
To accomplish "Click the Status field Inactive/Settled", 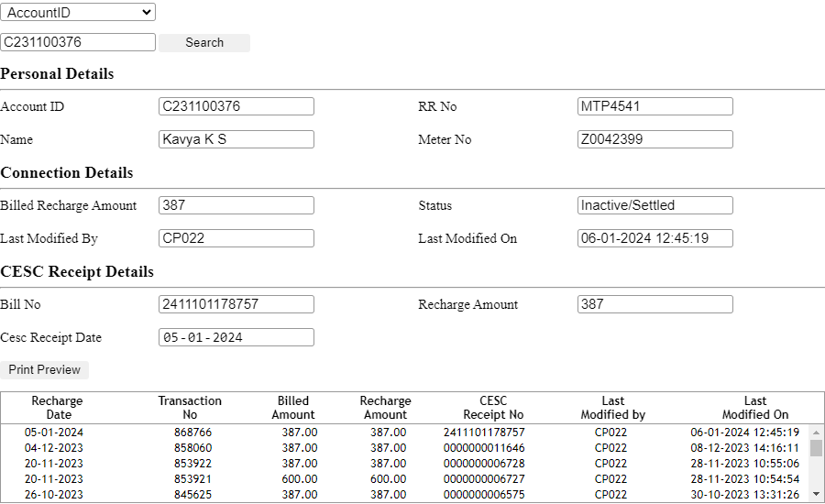I will (655, 205).
